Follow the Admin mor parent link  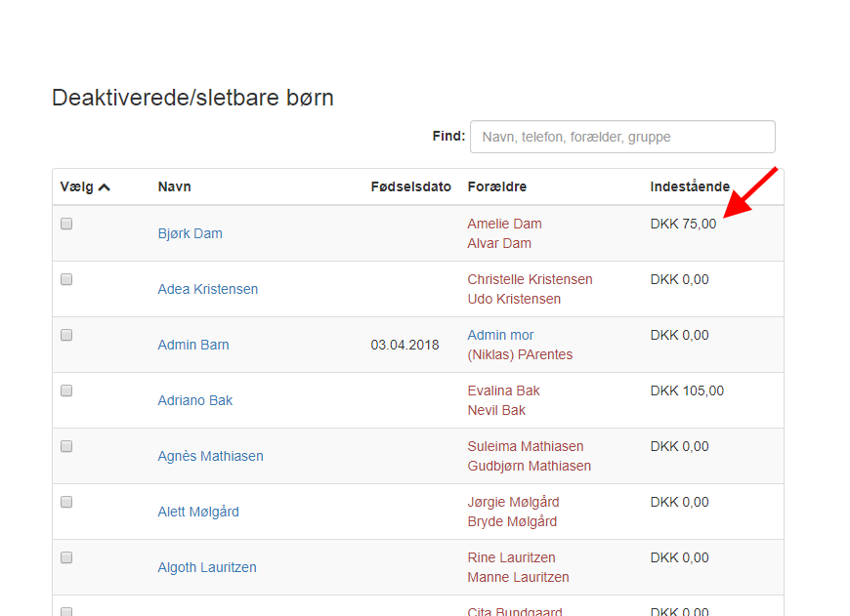[x=500, y=335]
